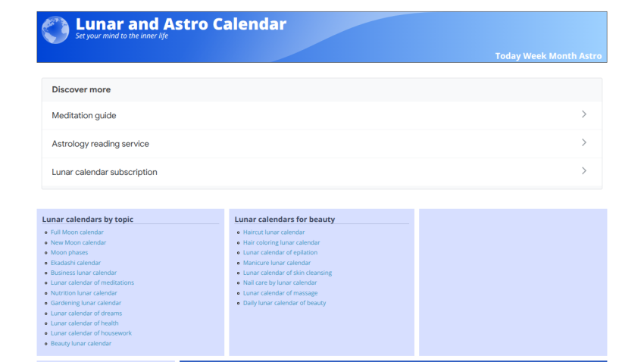Visit Lunar calendar of meditations
The image size is (644, 362).
pyautogui.click(x=92, y=282)
